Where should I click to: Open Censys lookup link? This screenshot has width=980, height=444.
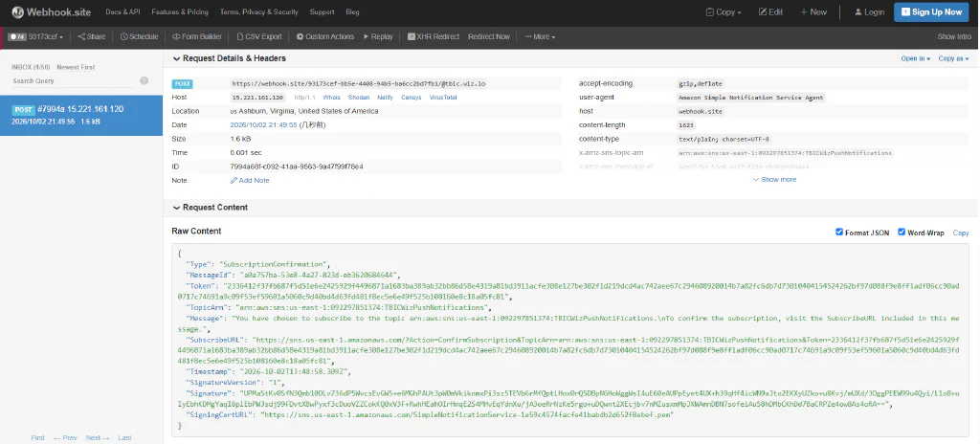click(411, 98)
